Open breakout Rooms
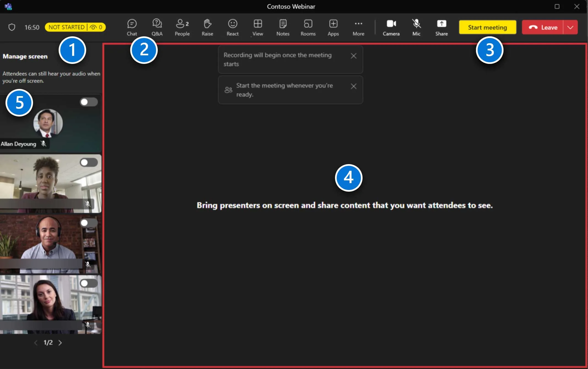The height and width of the screenshot is (369, 588). tap(308, 28)
